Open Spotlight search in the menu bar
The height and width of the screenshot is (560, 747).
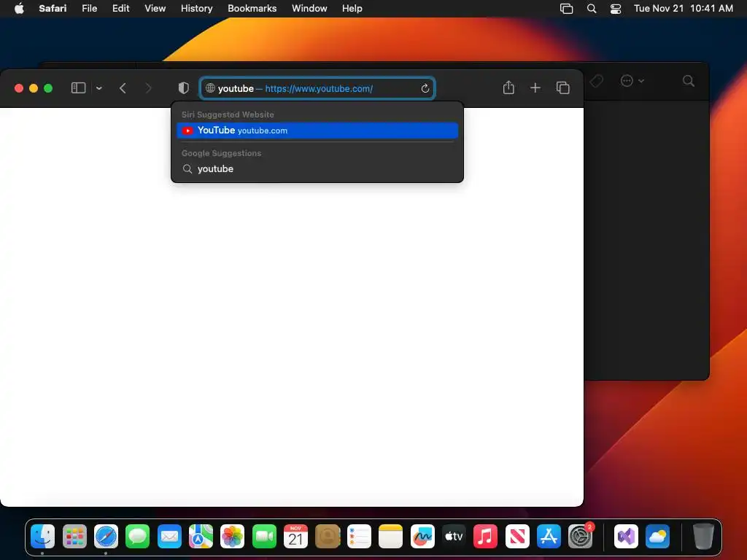[591, 9]
